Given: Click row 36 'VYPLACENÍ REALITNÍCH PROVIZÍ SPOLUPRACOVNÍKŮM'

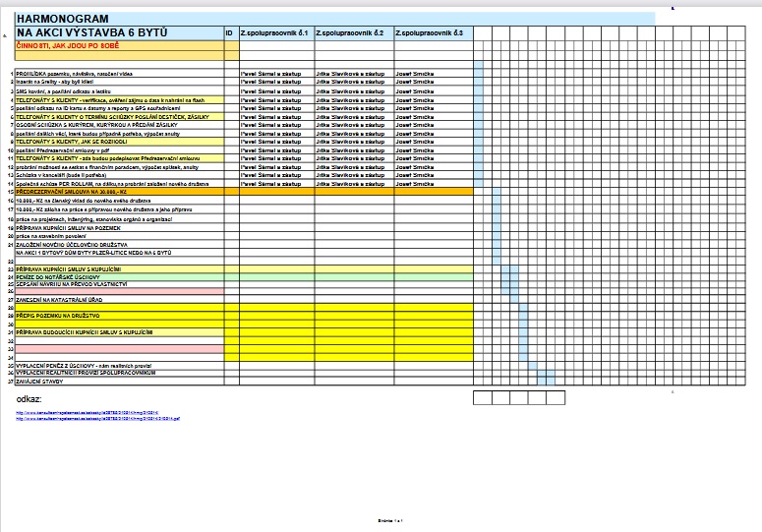Looking at the screenshot, I should [x=120, y=373].
